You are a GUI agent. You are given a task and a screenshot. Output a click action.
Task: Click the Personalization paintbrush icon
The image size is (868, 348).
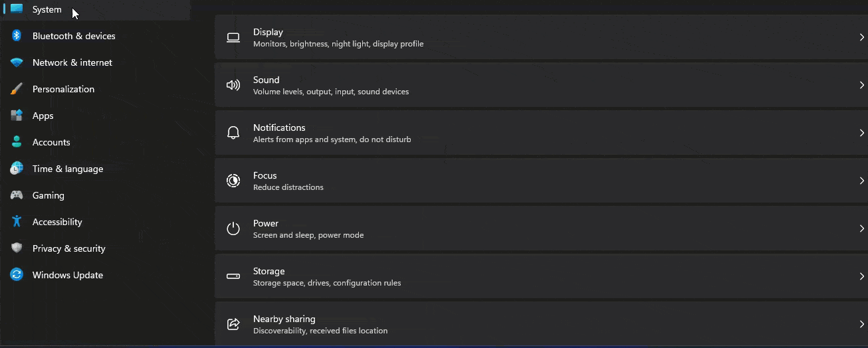tap(17, 89)
